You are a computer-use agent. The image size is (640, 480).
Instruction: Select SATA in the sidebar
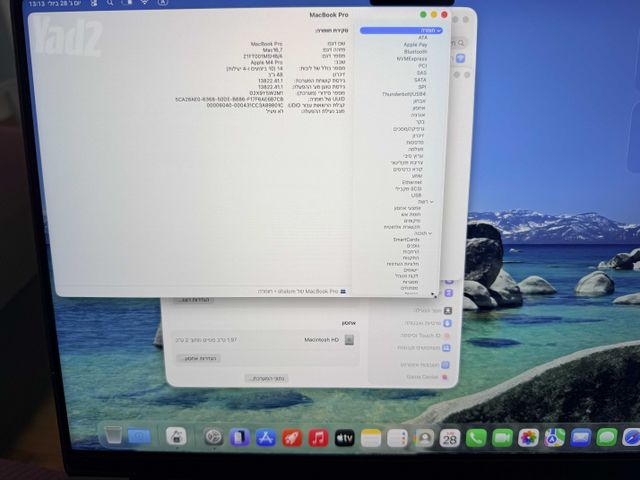(x=420, y=80)
